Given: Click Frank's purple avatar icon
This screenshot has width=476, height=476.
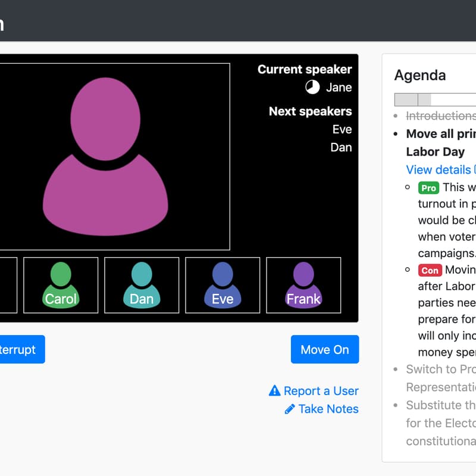Looking at the screenshot, I should click(x=303, y=285).
